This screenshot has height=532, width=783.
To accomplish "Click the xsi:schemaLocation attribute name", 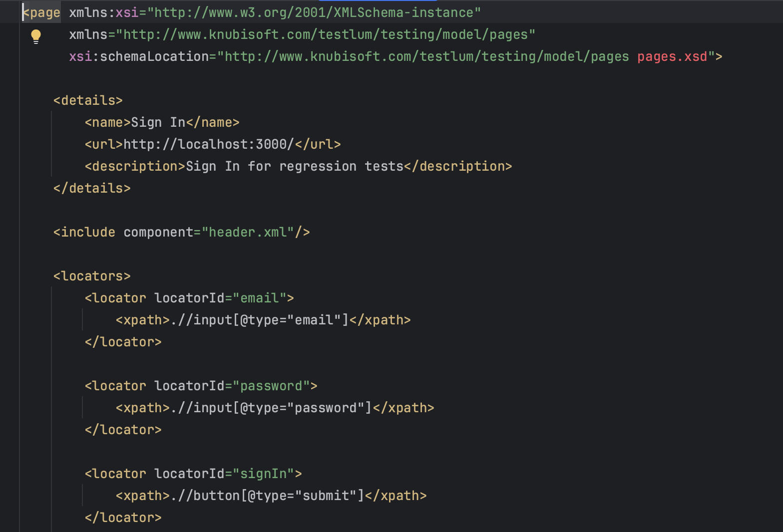I will (x=138, y=56).
